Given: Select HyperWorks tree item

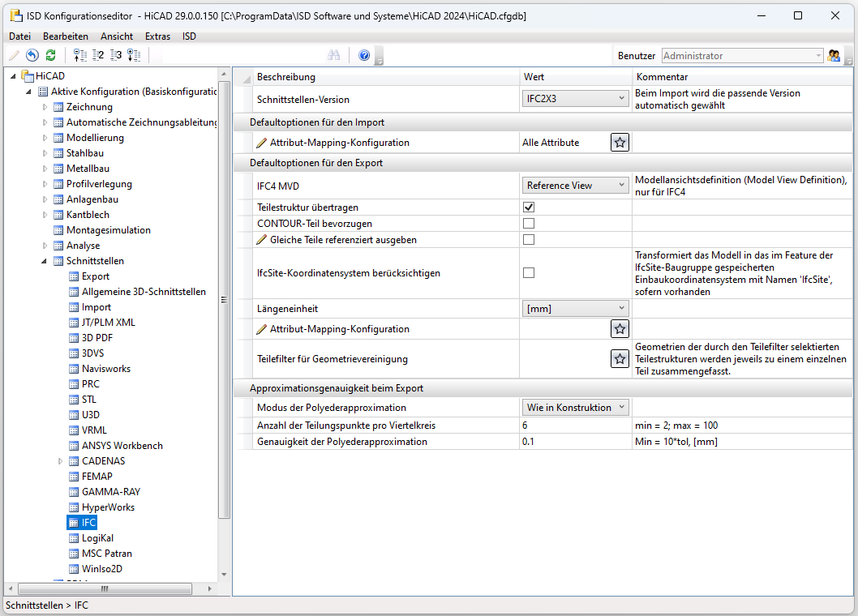Looking at the screenshot, I should 108,507.
